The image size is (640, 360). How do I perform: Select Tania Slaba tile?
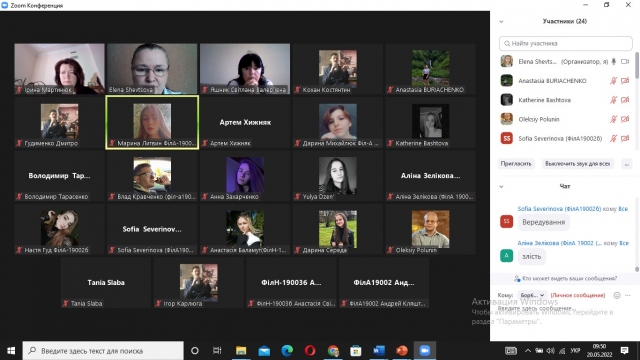tap(106, 283)
